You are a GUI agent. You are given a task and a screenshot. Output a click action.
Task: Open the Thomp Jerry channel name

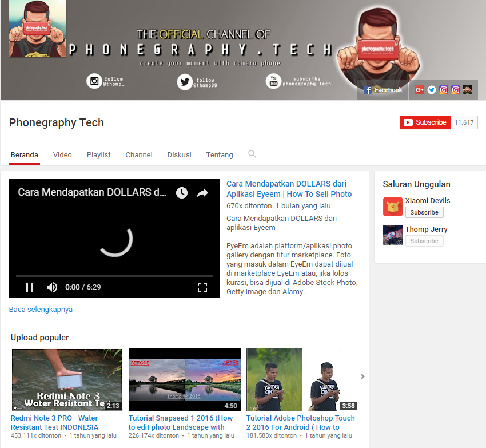coord(426,229)
